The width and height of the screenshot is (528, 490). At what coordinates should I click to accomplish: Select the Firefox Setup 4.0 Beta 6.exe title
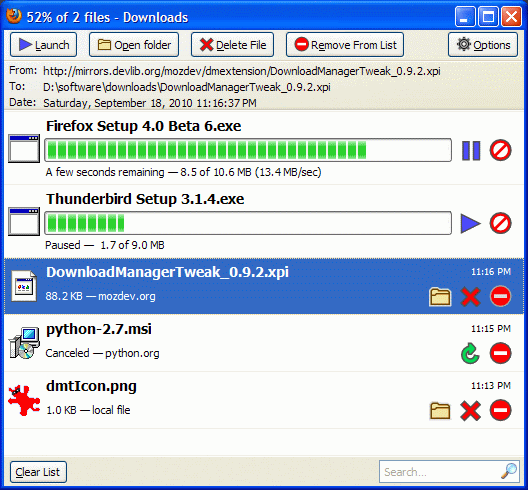click(143, 126)
